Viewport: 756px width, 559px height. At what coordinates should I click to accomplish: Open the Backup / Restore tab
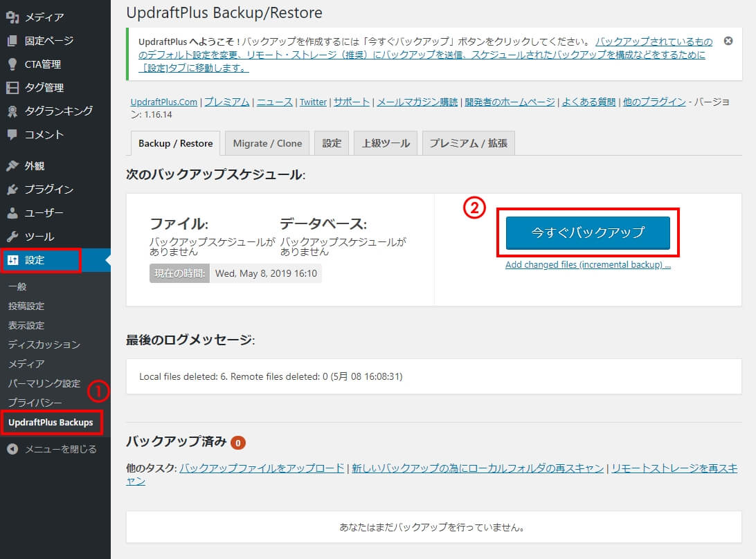tap(176, 143)
